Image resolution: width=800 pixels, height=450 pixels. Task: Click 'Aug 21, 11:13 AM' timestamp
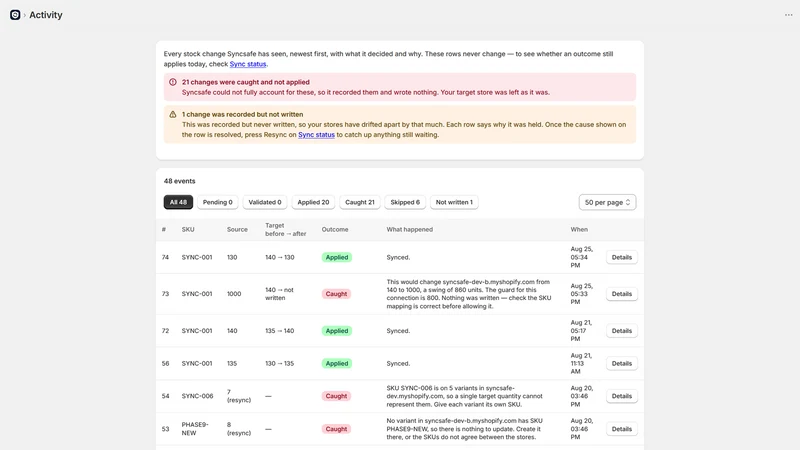click(x=581, y=363)
